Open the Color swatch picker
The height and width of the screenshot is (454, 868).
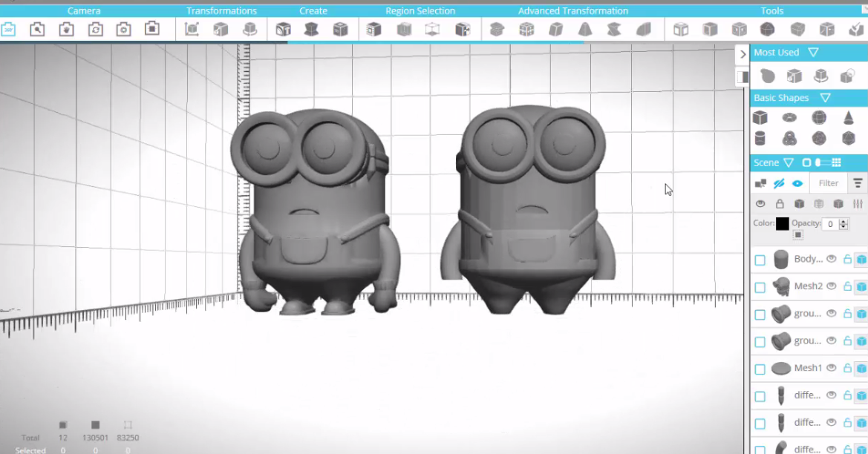[782, 223]
